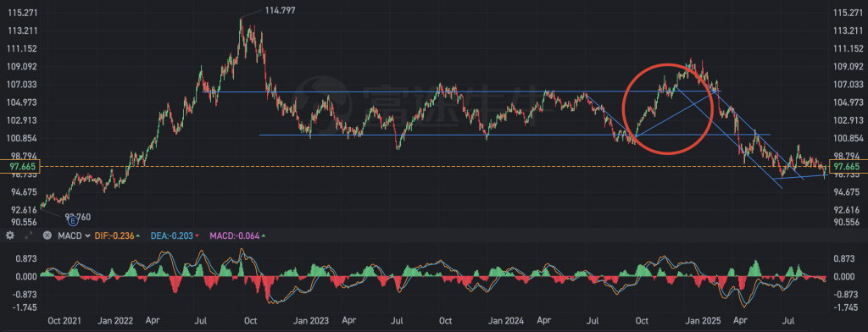Expand the MACD indicator pane
Image resolution: width=868 pixels, height=332 pixels.
[x=29, y=235]
